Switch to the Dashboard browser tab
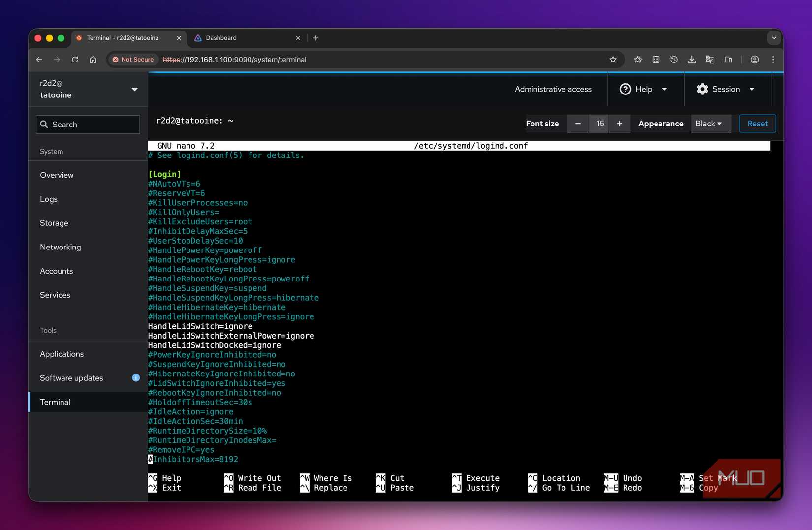This screenshot has width=812, height=530. click(x=221, y=38)
